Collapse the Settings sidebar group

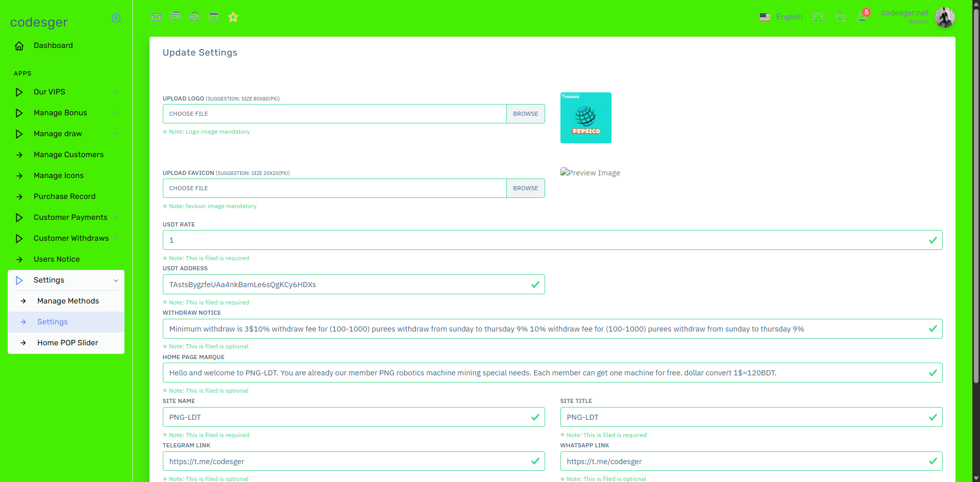coord(66,280)
